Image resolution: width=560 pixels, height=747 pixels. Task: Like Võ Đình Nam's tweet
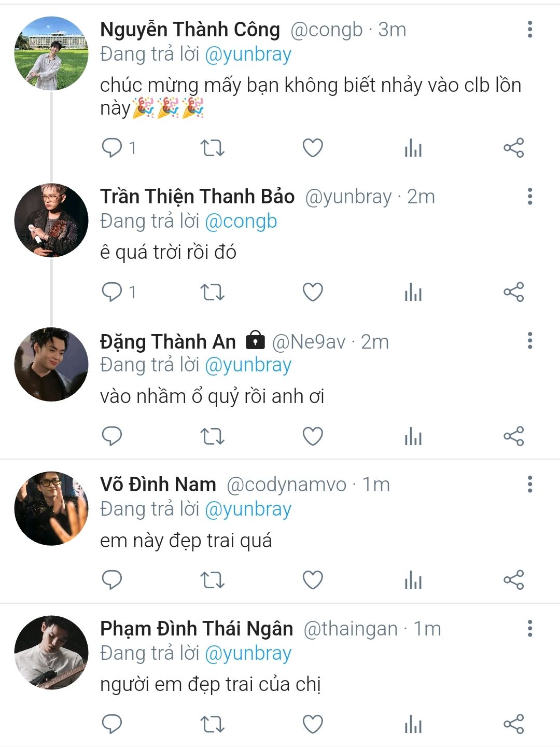(x=313, y=580)
